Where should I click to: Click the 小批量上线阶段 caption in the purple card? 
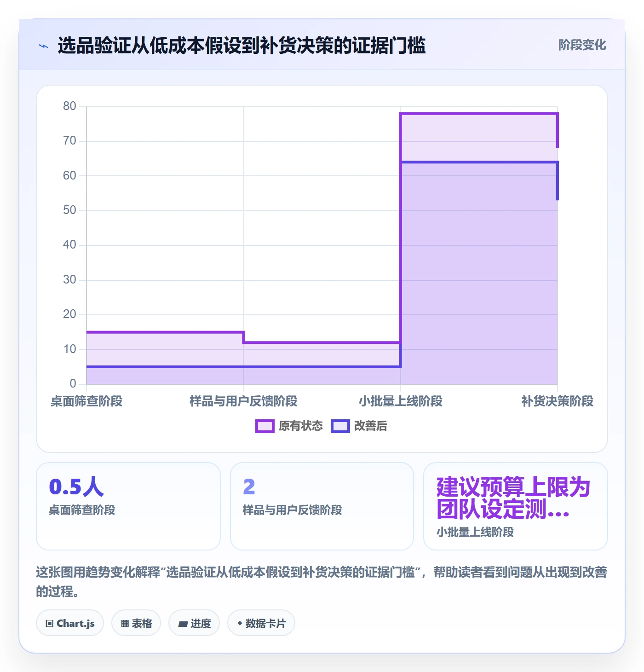475,532
